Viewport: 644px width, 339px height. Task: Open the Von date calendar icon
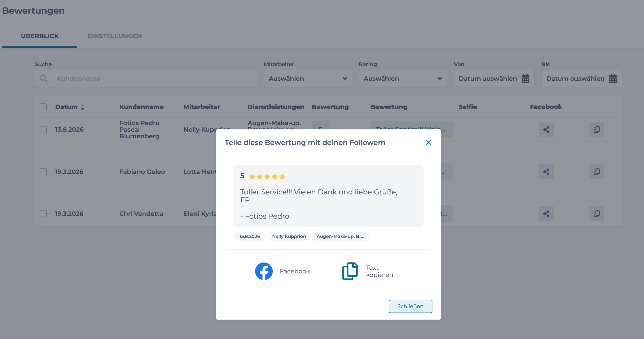(x=525, y=78)
